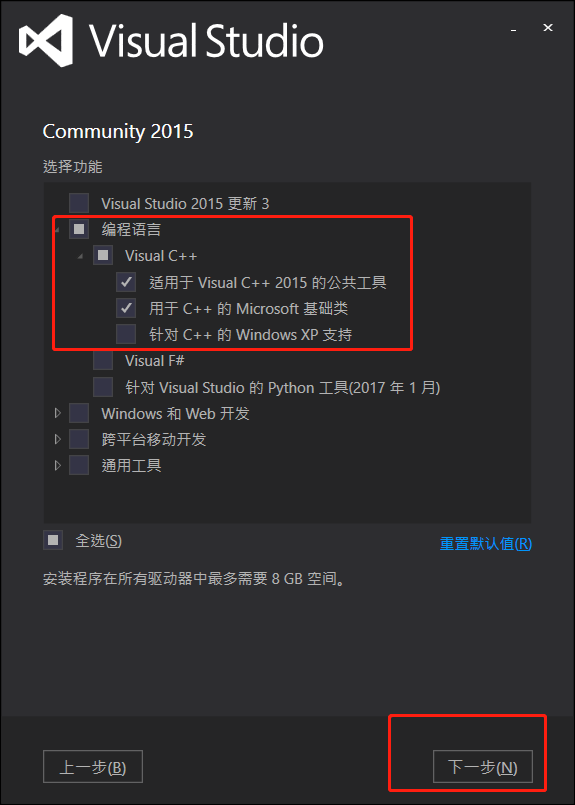Enable 针对 C++ 的 Windows XP 支持
Screen dimensions: 575x805
[x=126, y=334]
